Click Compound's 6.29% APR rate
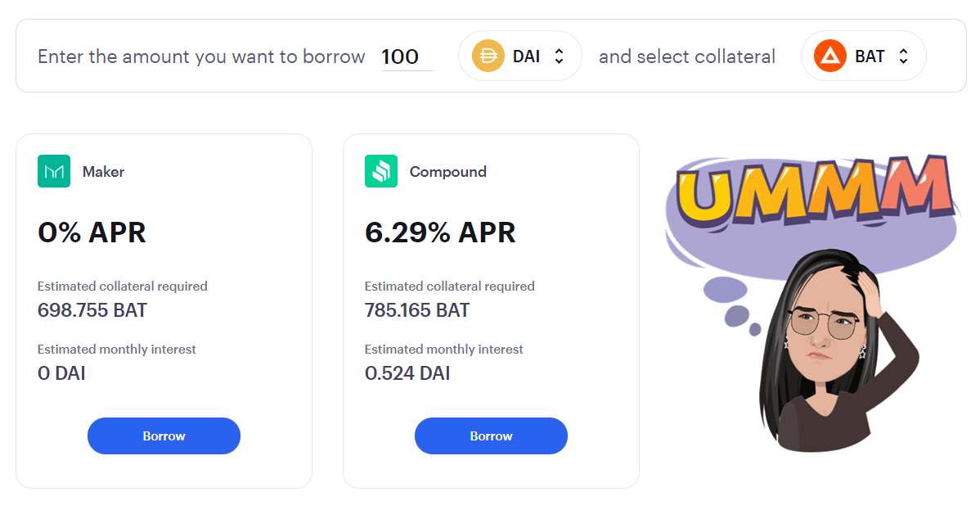Screen dimensions: 980x510 440,233
